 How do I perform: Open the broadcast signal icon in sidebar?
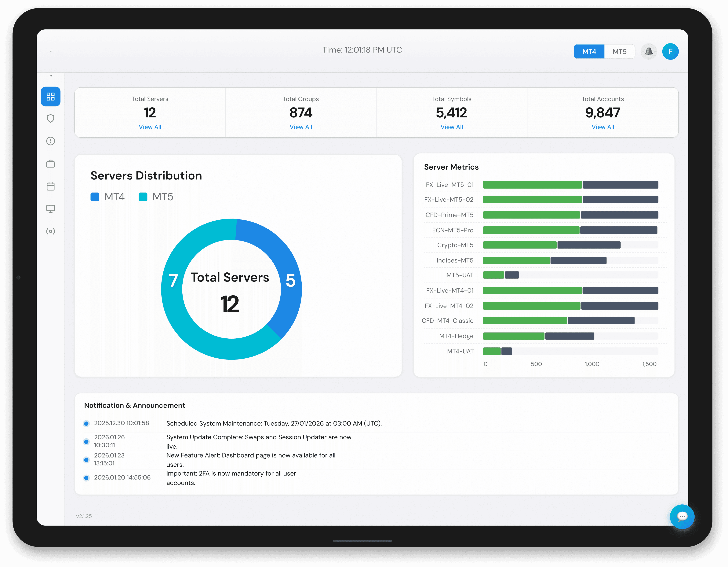[x=50, y=231]
